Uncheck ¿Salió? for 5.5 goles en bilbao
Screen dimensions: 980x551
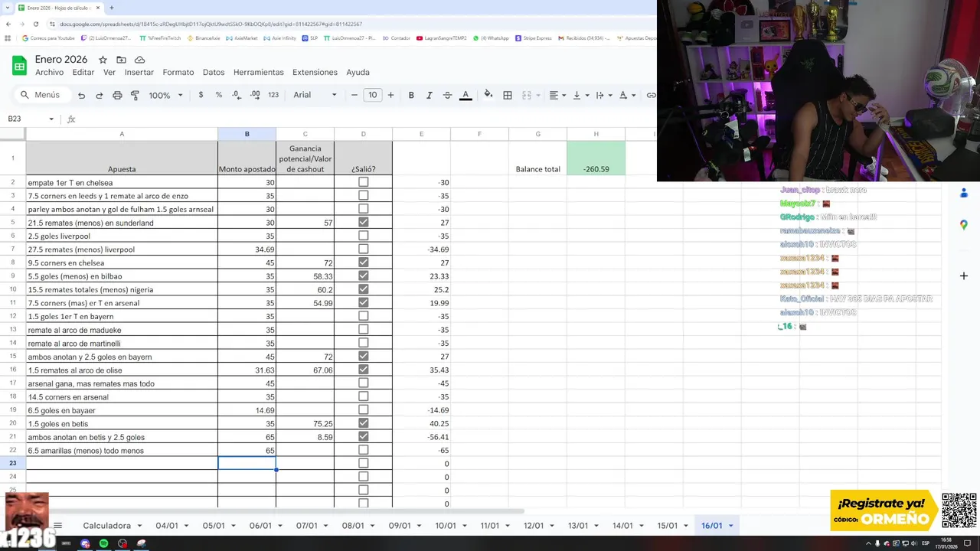click(364, 275)
